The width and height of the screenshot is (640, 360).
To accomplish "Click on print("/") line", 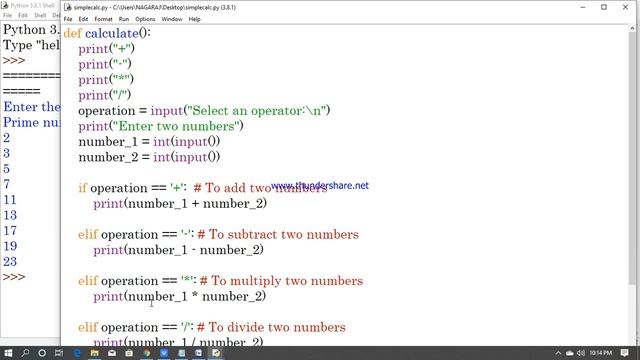I will tap(104, 95).
